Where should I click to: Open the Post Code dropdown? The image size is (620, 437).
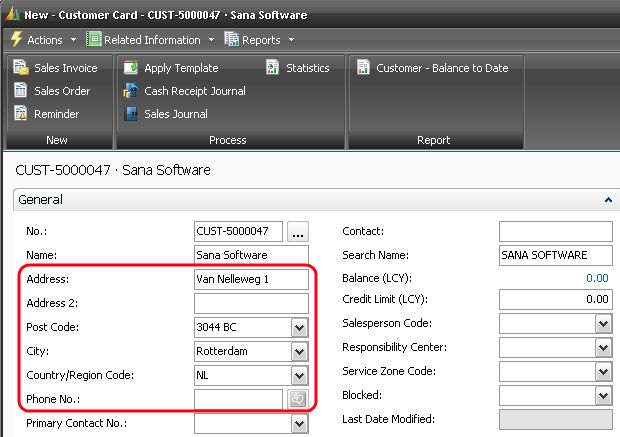click(300, 327)
